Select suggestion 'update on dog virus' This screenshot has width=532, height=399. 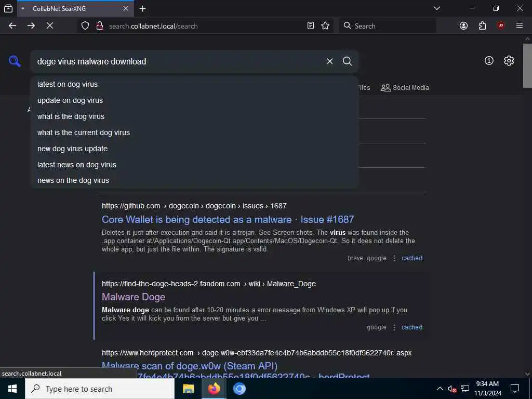pos(194,100)
